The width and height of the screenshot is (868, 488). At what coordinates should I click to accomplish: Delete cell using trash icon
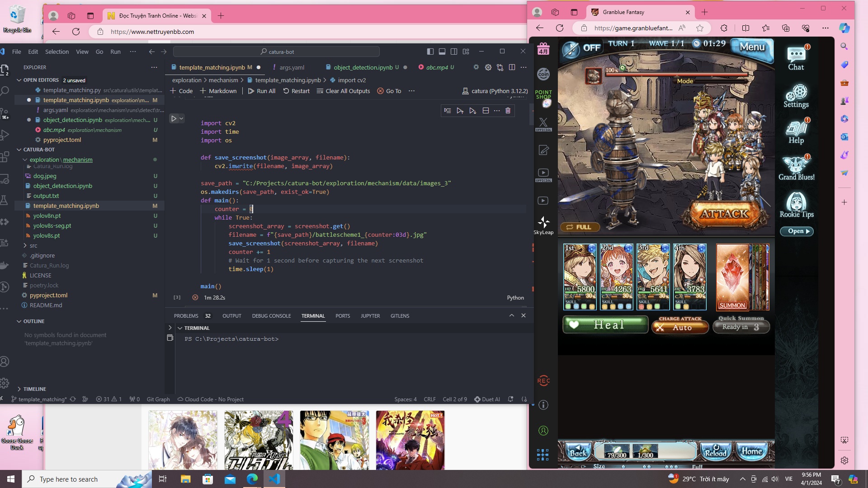tap(508, 111)
